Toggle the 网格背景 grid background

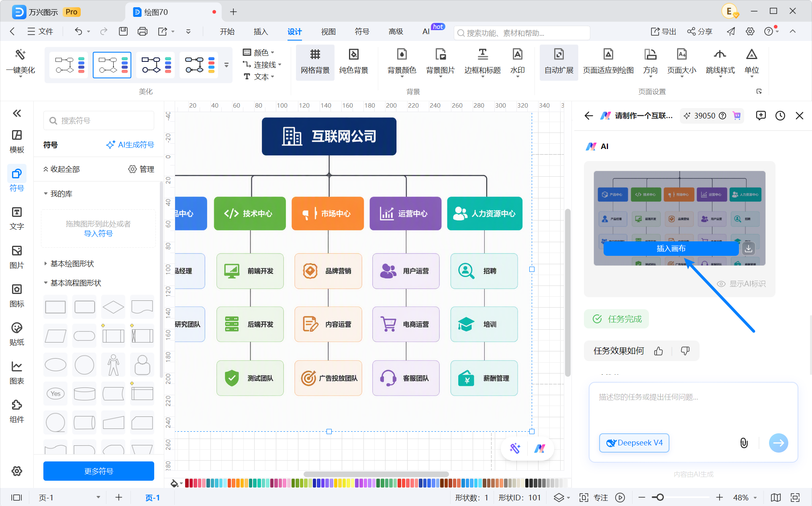pos(315,62)
